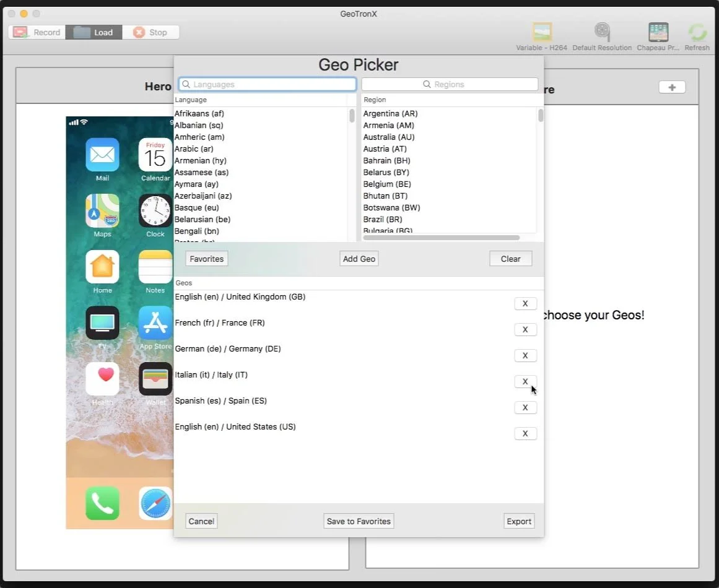Click the Clear button

[x=510, y=259]
